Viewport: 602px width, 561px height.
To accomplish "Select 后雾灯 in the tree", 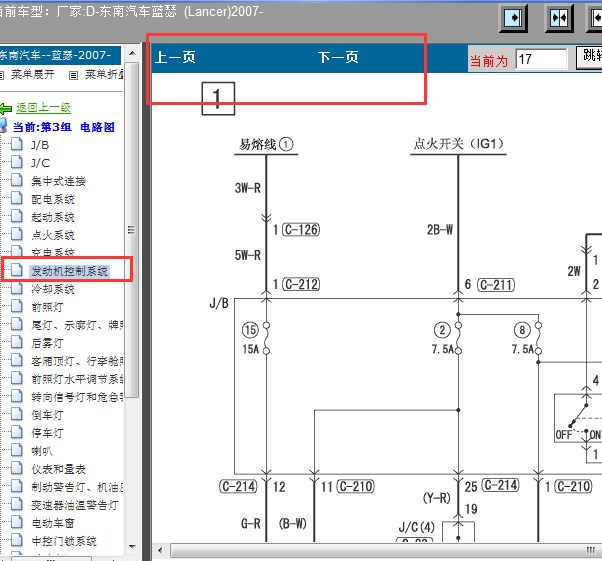I will click(47, 343).
